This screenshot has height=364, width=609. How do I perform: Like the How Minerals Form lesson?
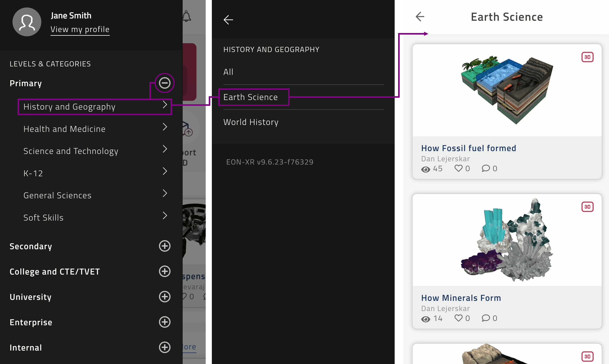[x=458, y=318]
